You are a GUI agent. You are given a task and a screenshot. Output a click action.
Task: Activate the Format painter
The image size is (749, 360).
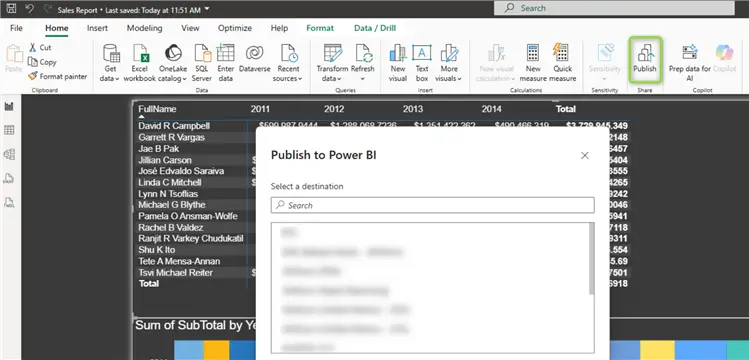click(57, 76)
